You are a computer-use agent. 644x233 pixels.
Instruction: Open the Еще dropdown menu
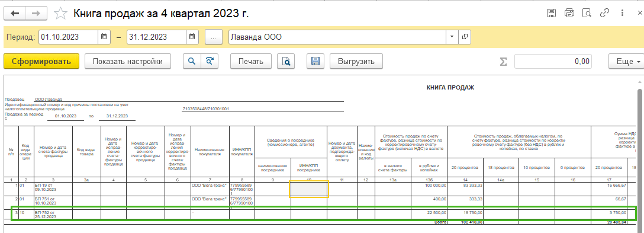click(626, 61)
